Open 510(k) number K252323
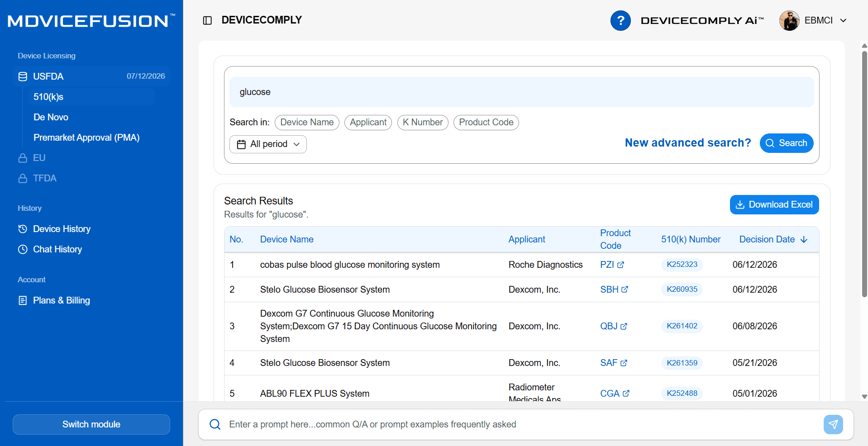Image resolution: width=868 pixels, height=446 pixels. pos(682,265)
